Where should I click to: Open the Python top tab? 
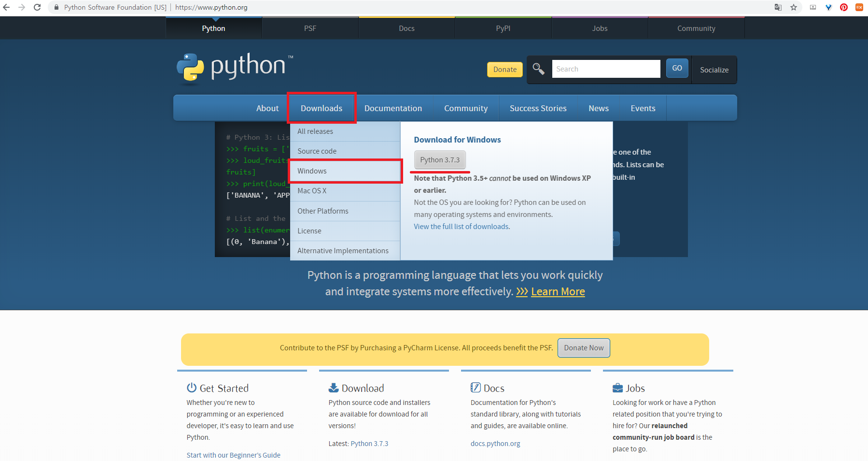[x=214, y=28]
